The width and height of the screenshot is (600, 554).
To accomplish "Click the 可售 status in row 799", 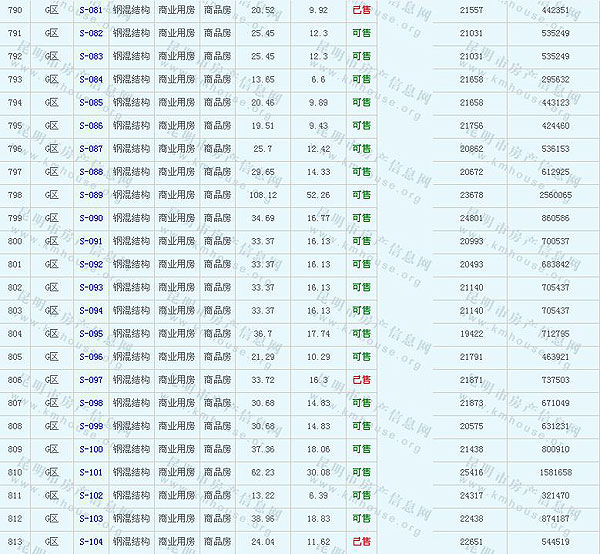I will 361,218.
